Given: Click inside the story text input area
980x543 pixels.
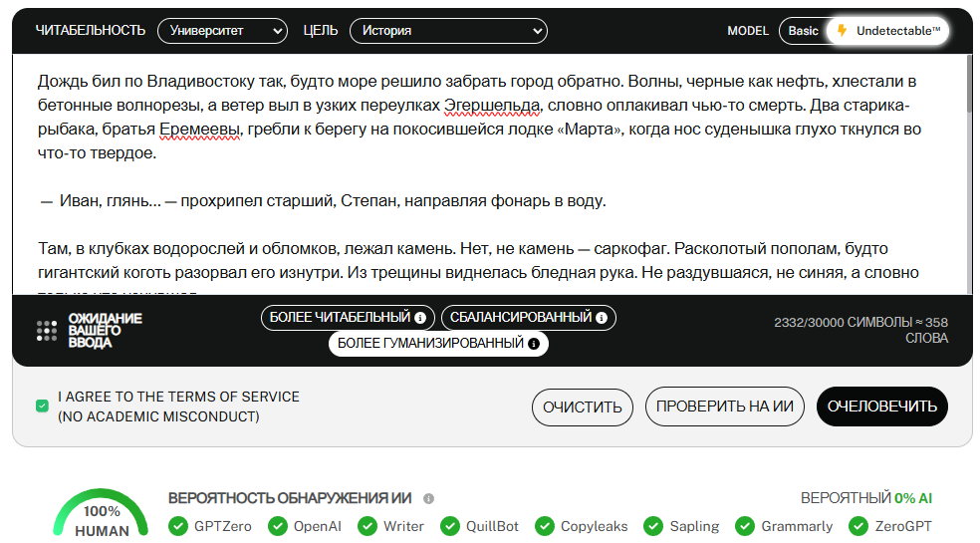Looking at the screenshot, I should (489, 174).
